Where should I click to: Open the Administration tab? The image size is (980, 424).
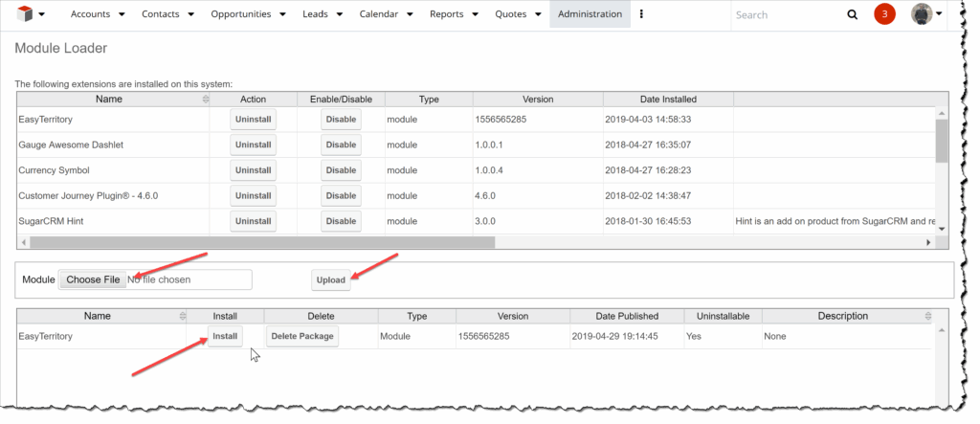click(x=590, y=14)
